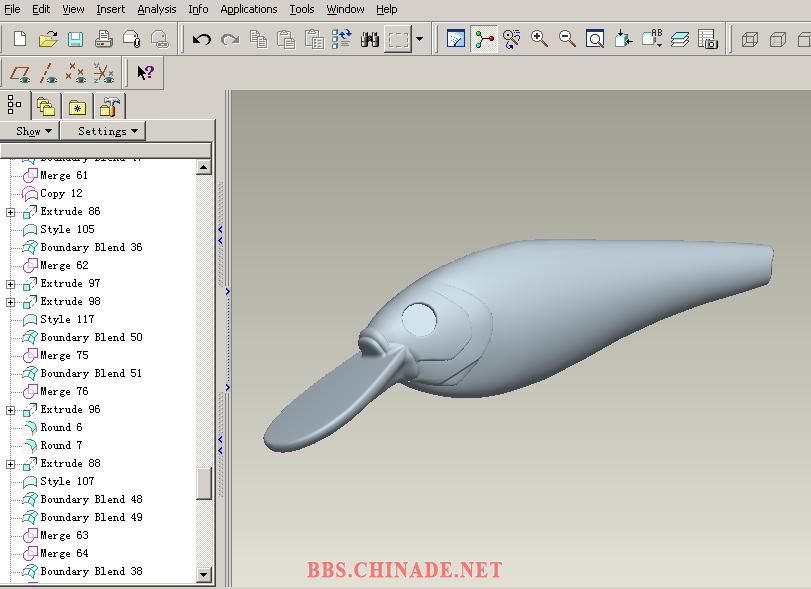This screenshot has height=589, width=811.
Task: Expand the Extrude 86 feature
Action: 10,212
